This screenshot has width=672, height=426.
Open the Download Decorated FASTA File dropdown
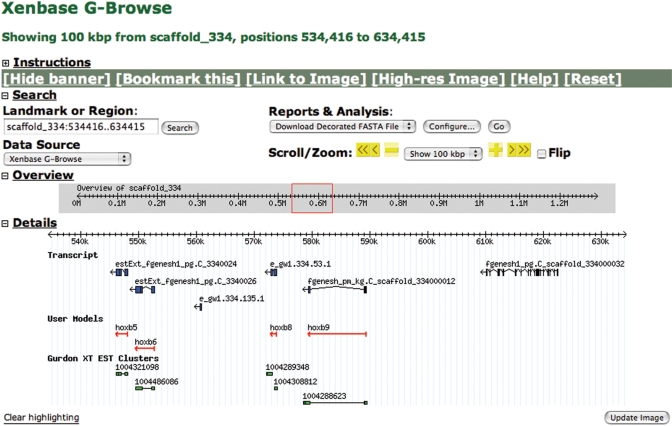[343, 127]
